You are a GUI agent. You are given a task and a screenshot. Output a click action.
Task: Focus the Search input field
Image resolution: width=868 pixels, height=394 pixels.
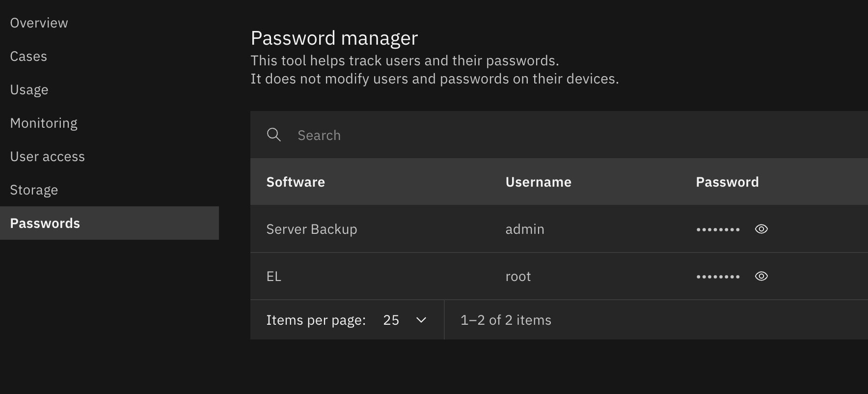pyautogui.click(x=442, y=135)
